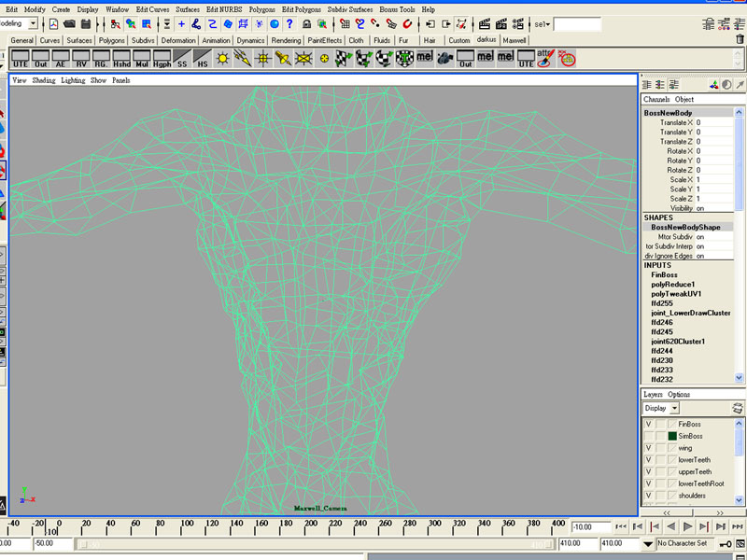Click the trash can shelf delete icon
Screen dimensions: 747x560
click(x=740, y=39)
